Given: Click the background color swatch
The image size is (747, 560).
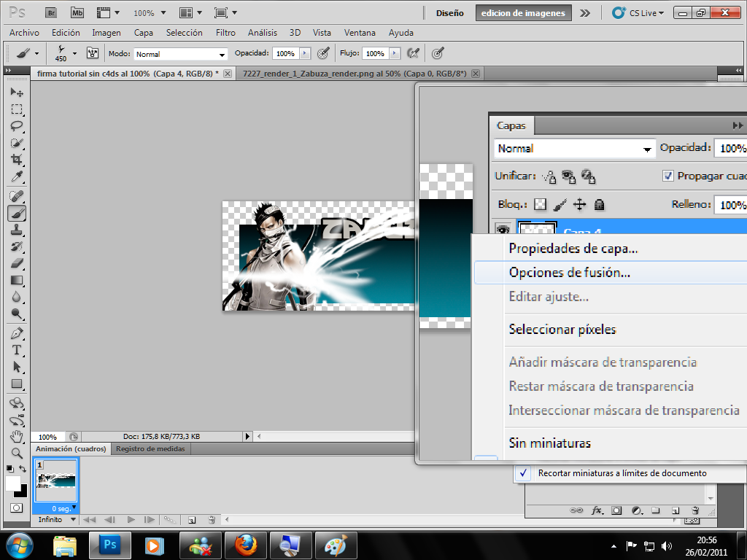Looking at the screenshot, I should [23, 492].
